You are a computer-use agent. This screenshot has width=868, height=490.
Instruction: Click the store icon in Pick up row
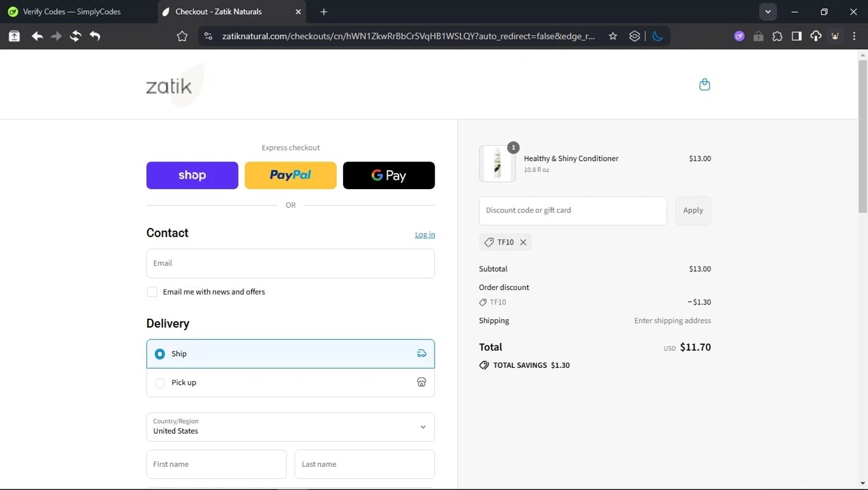pos(421,382)
